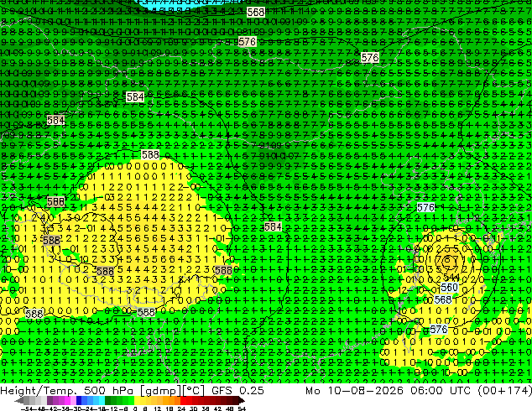Click the dark right arrow end of color scale
Screen dimensions: 532x411
click(242, 400)
